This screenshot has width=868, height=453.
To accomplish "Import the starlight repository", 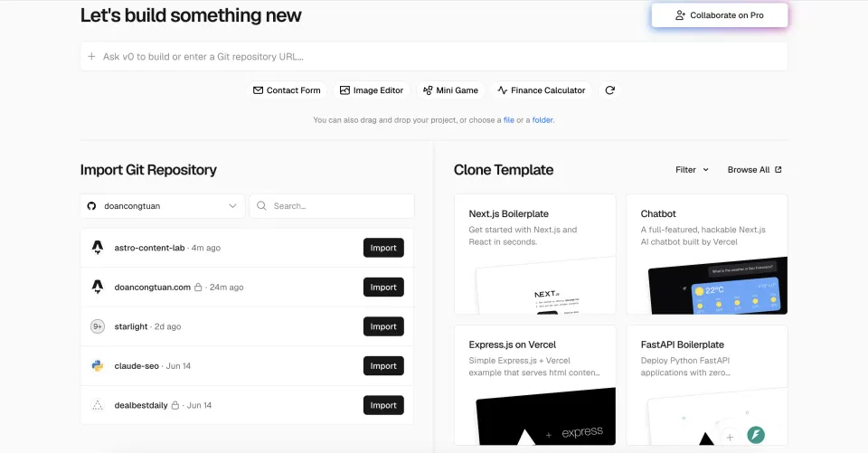I will click(x=383, y=326).
